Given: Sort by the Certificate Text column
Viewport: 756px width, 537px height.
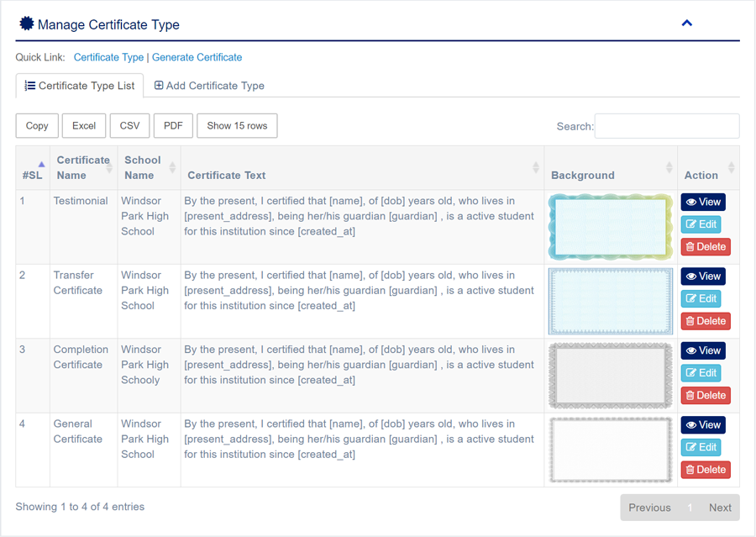Looking at the screenshot, I should point(363,168).
